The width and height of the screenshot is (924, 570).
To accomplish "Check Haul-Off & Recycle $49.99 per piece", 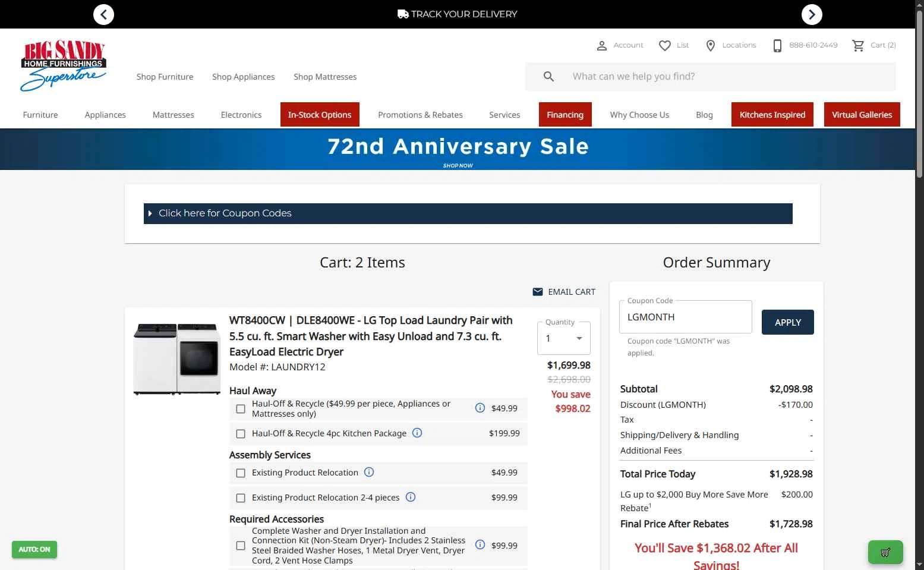I will 241,409.
